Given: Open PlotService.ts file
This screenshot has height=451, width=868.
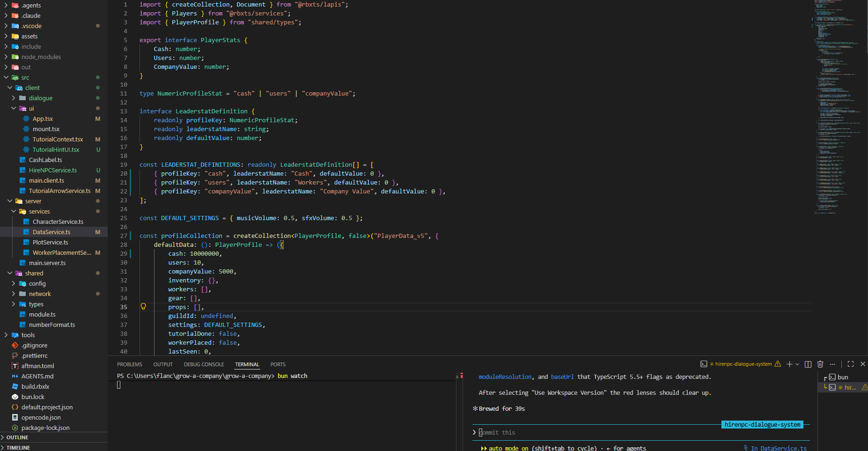Looking at the screenshot, I should (50, 242).
